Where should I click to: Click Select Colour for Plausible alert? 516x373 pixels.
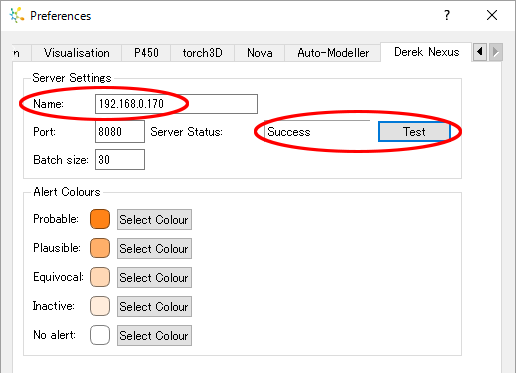[154, 249]
